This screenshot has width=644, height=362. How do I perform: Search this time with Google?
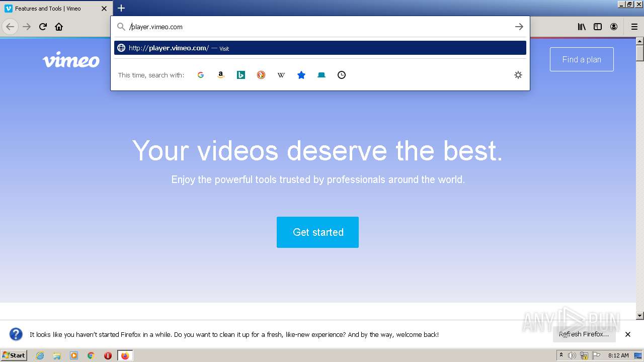point(201,75)
